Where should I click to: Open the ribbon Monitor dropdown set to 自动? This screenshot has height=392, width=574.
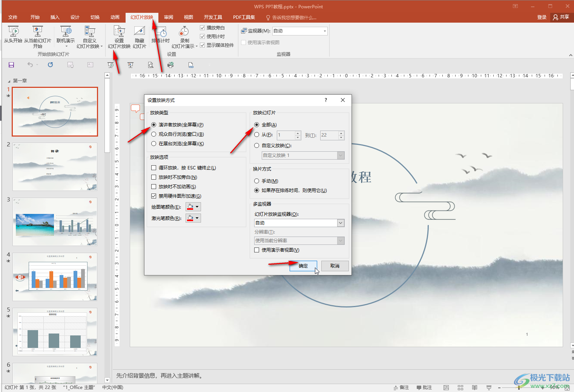point(300,31)
